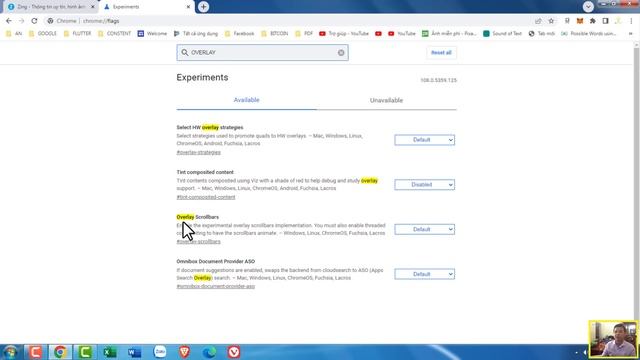Screen dimensions: 640x360
Task: Open the #overlay-scrollbars link
Action: [198, 242]
